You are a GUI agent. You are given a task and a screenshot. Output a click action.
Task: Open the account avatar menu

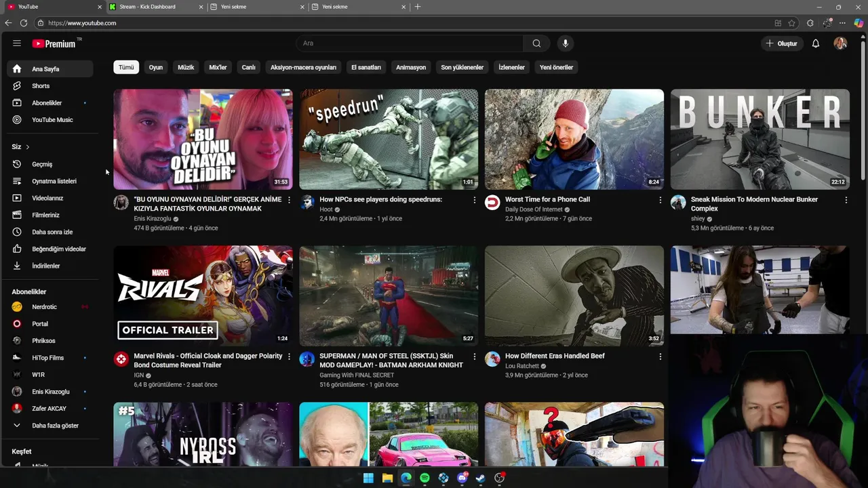[840, 43]
